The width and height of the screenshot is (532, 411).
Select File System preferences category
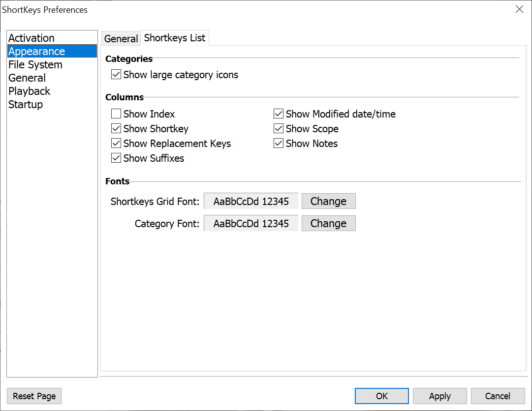click(35, 65)
